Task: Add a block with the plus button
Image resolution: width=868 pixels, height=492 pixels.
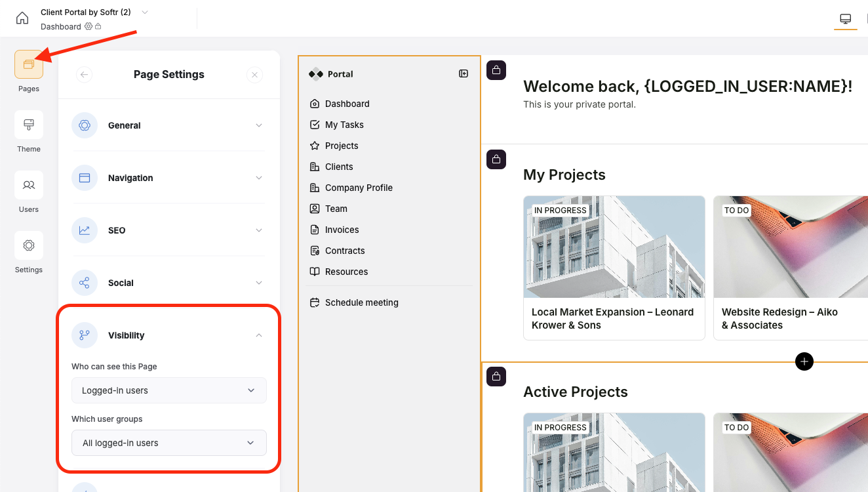Action: (x=804, y=361)
